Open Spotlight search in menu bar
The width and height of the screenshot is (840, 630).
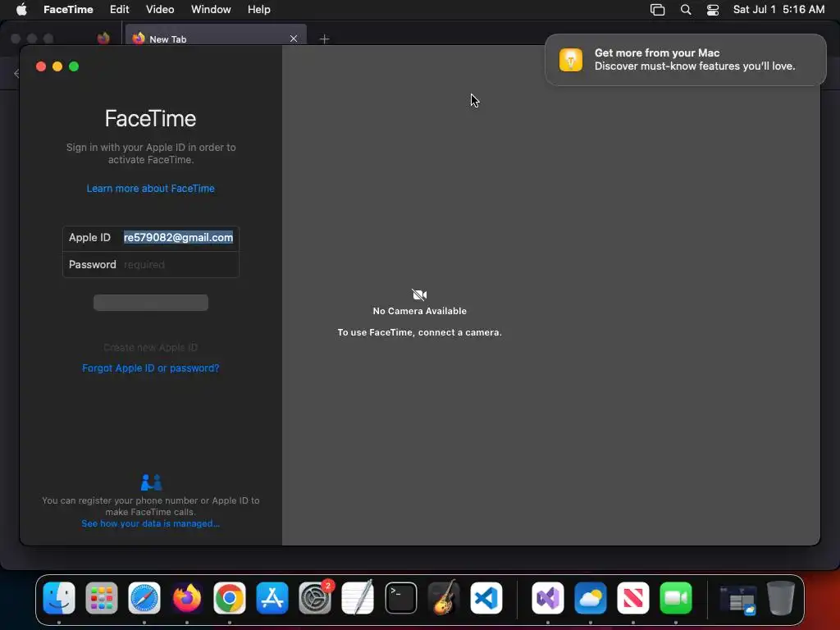point(686,10)
